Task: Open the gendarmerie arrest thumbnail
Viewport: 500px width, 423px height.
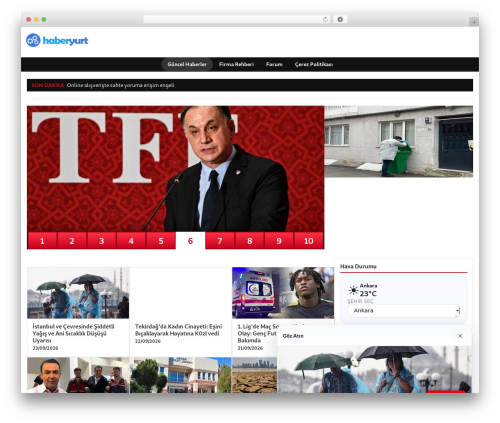Action: click(78, 375)
